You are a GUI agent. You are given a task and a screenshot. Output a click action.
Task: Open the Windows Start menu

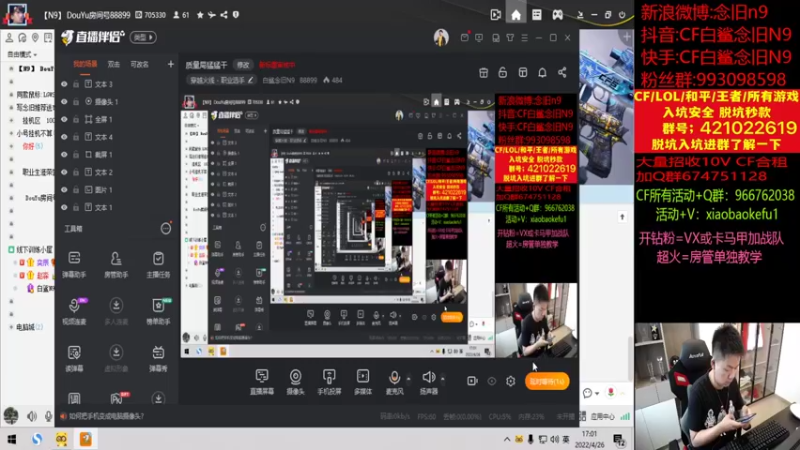12,439
